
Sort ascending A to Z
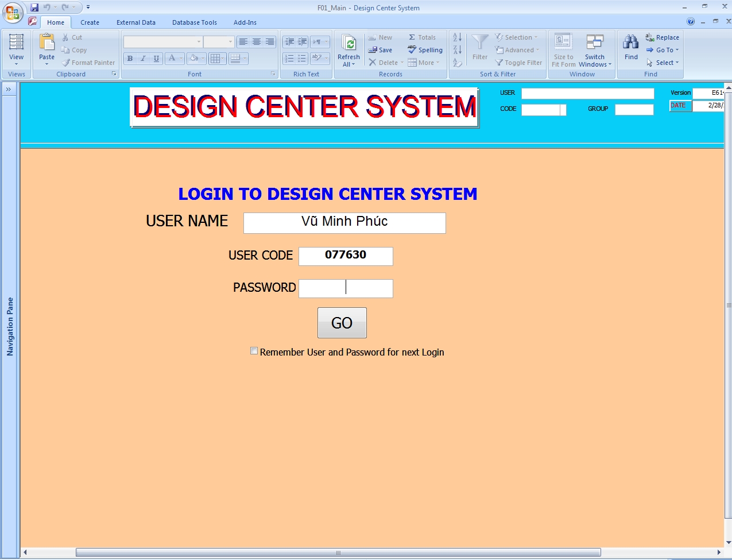(457, 37)
